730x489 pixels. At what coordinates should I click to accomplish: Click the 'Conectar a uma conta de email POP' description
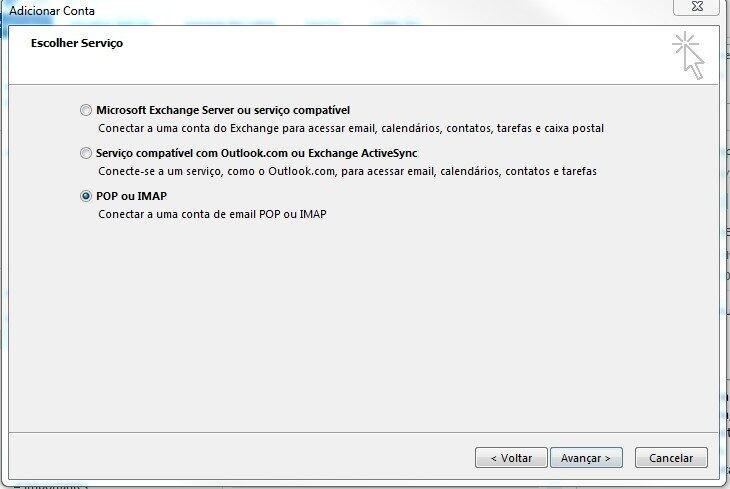(212, 214)
